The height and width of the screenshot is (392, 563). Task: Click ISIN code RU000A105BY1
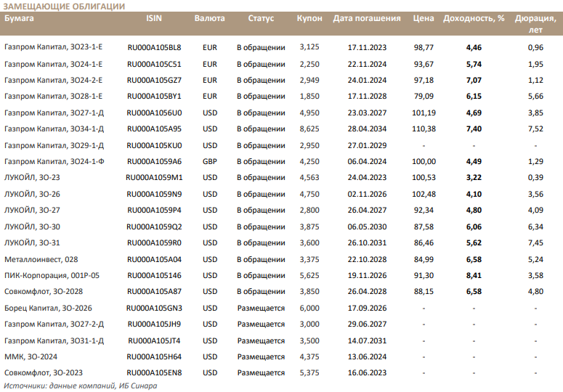point(154,97)
